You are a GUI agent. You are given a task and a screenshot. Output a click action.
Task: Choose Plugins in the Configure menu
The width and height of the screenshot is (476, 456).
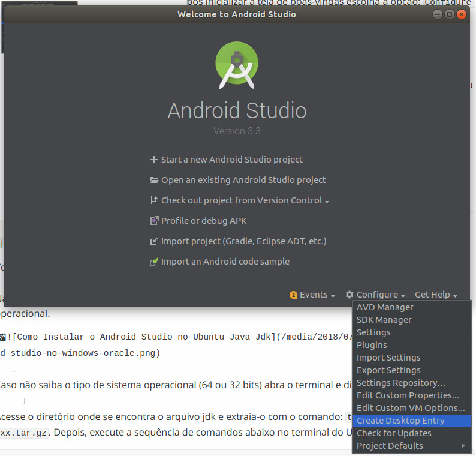pyautogui.click(x=412, y=345)
